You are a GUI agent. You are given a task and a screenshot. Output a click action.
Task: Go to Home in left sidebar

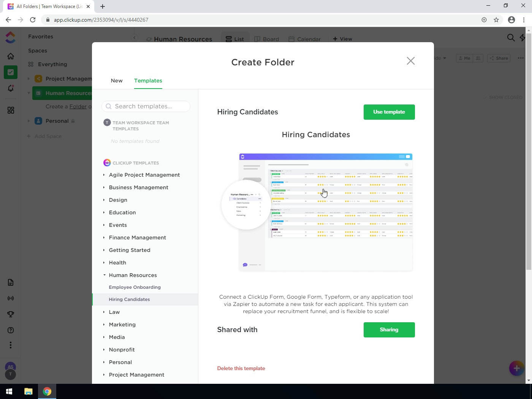click(11, 56)
